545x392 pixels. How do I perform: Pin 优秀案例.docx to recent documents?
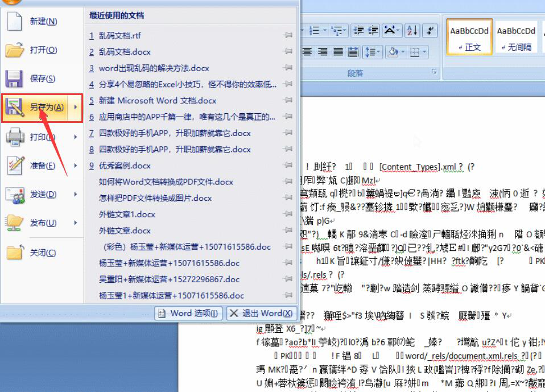coord(288,165)
